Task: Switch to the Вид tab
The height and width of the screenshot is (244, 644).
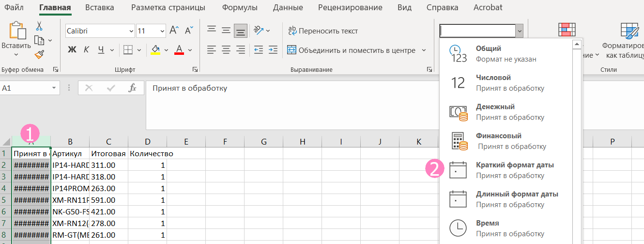Action: pyautogui.click(x=404, y=7)
